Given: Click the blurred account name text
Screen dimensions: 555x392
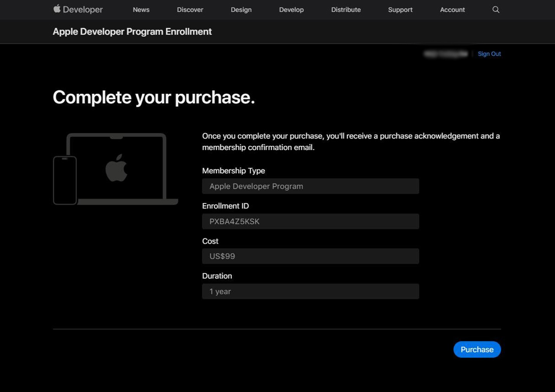Looking at the screenshot, I should coord(446,54).
